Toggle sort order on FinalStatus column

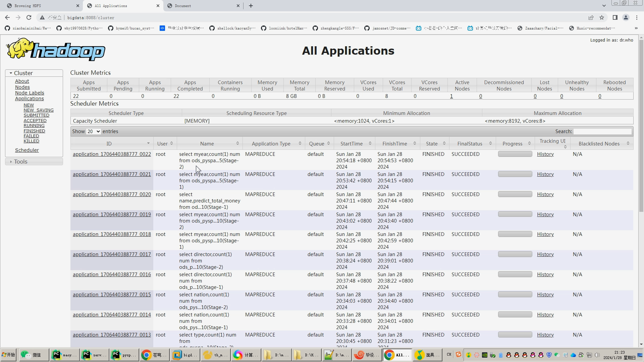[470, 143]
